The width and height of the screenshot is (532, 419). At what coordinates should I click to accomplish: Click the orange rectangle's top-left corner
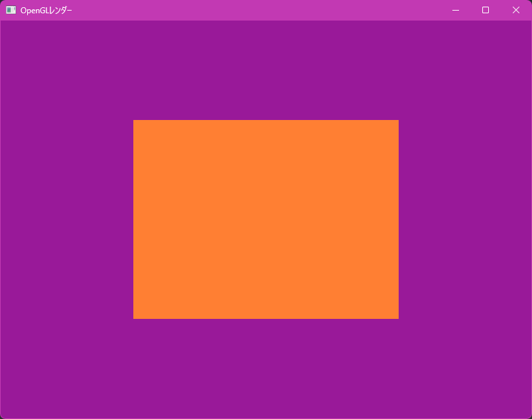point(135,121)
